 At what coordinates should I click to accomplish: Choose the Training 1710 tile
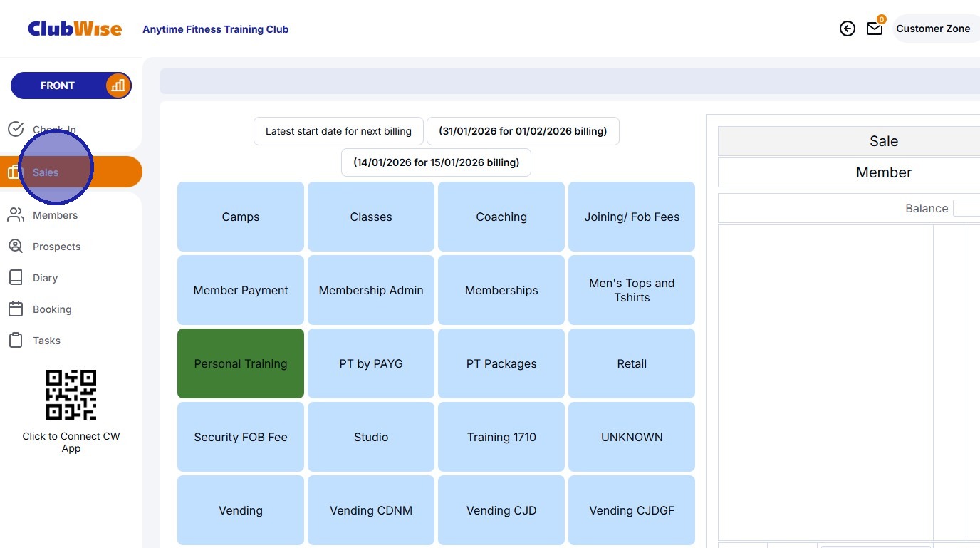coord(501,437)
